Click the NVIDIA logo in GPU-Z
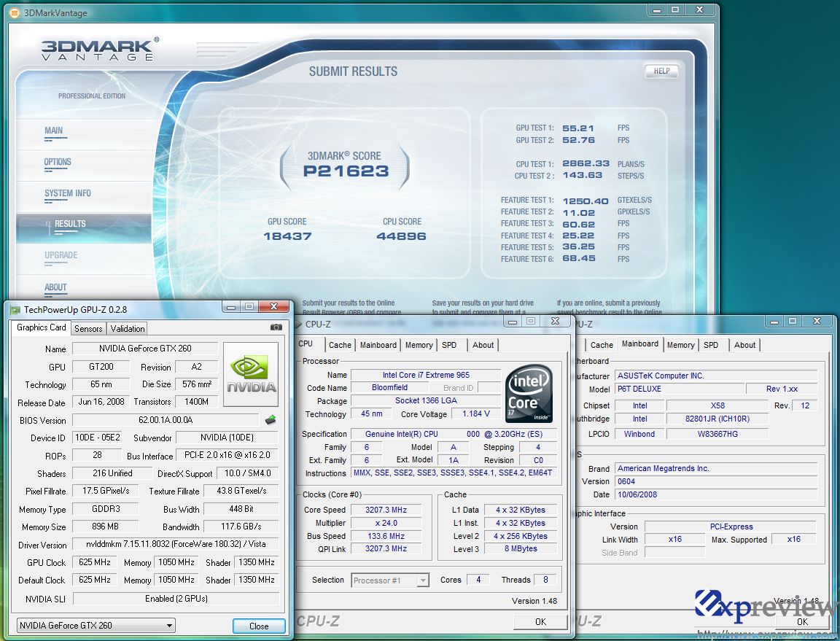840x641 pixels. click(251, 374)
